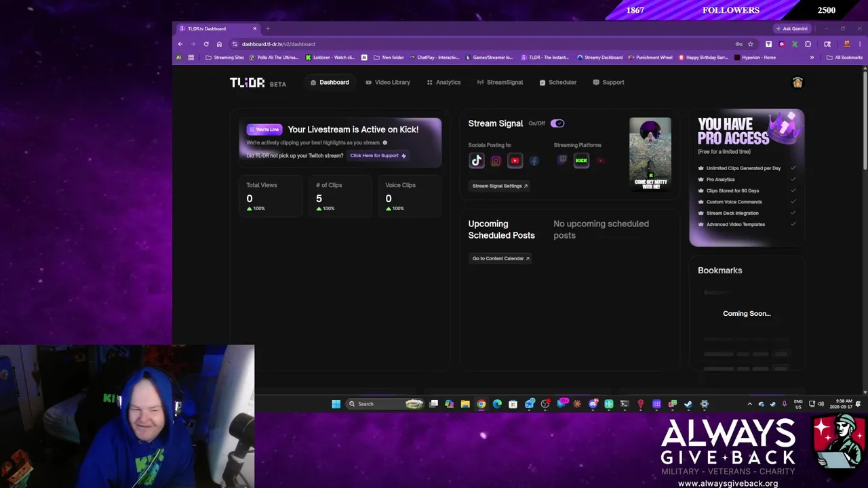This screenshot has height=488, width=868.
Task: Toggle Twitch under Streaming Platforms
Action: (562, 161)
